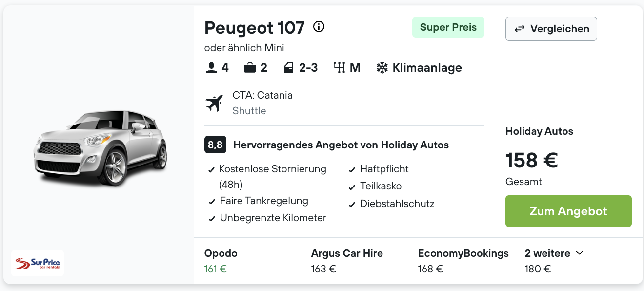
Task: Click the compare arrows icon in Vergleichen
Action: (520, 29)
